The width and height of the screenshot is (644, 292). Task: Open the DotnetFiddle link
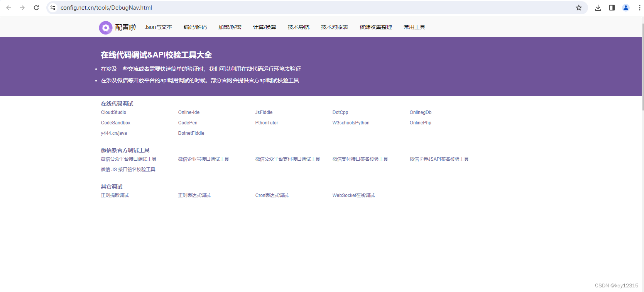click(x=191, y=133)
